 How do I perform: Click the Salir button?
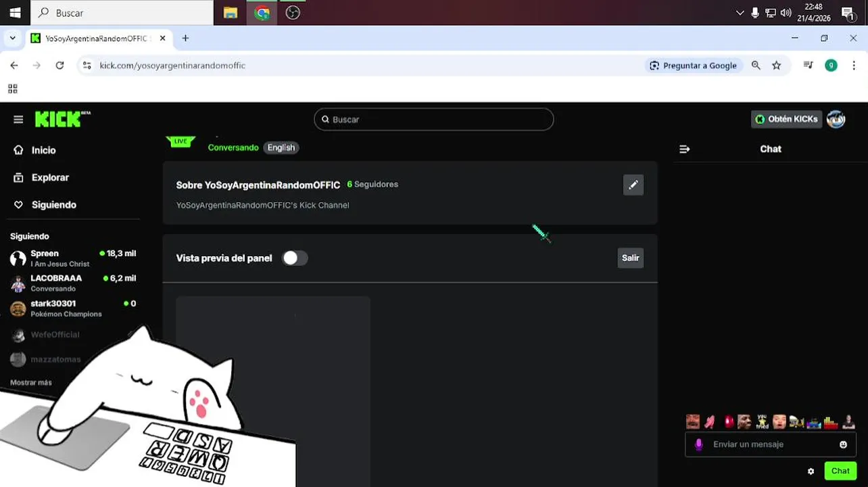click(x=631, y=258)
